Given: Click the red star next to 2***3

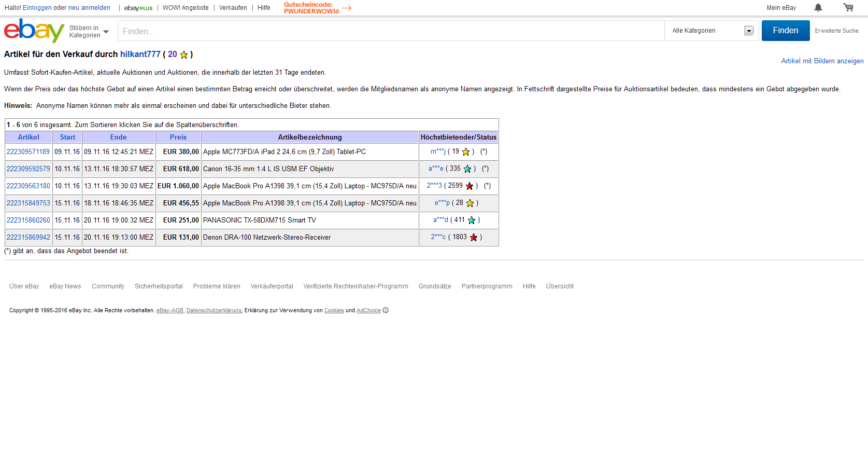Looking at the screenshot, I should point(469,186).
